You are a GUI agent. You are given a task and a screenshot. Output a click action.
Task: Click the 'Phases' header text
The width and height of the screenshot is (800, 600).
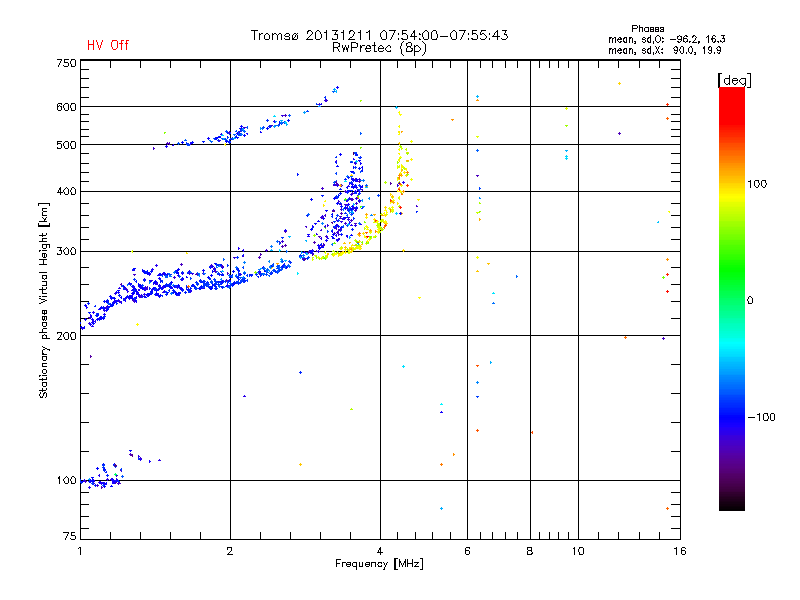(x=647, y=29)
